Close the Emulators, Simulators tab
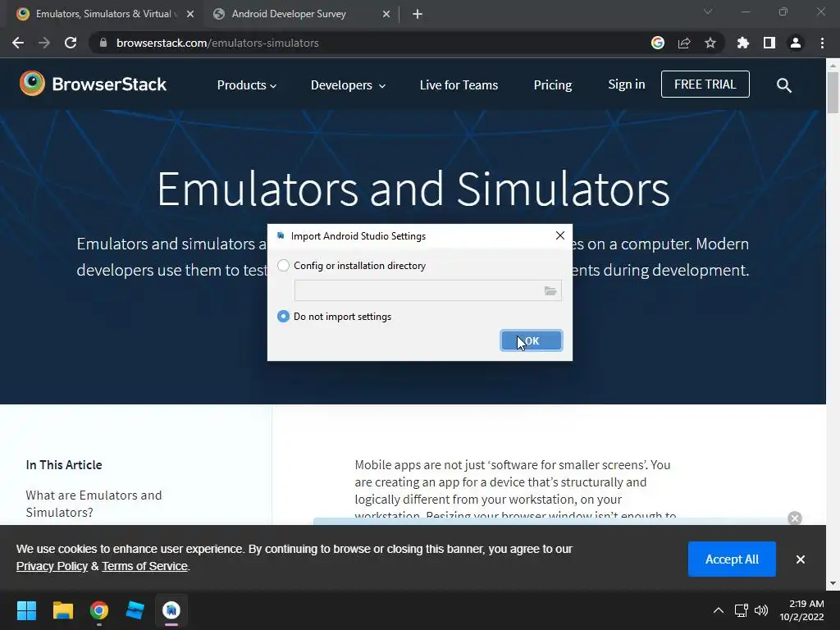 190,15
